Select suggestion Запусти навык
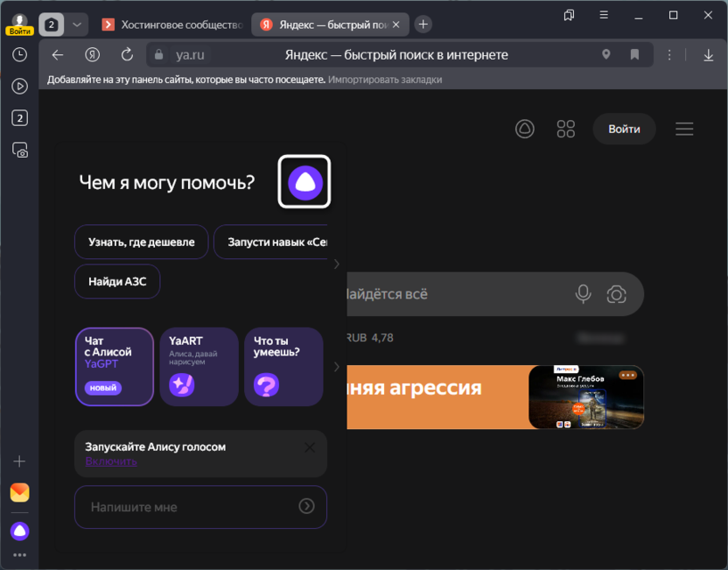This screenshot has width=728, height=570. tap(271, 242)
